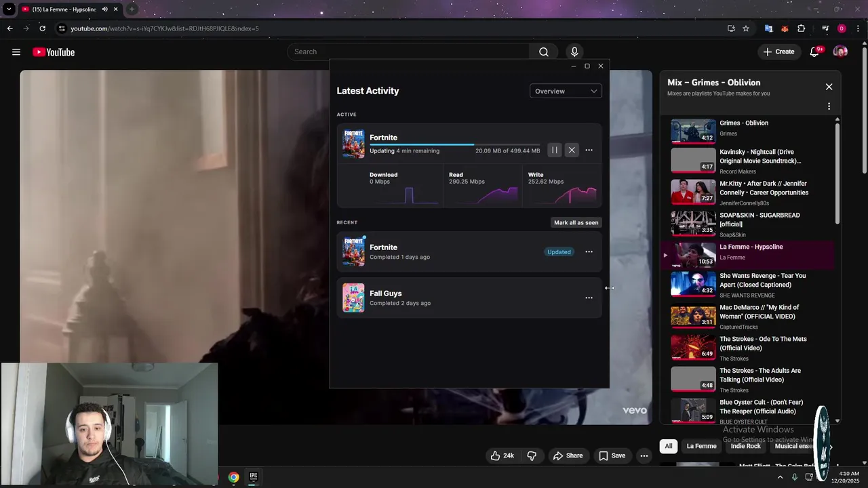Click the install app icon in address bar
The width and height of the screenshot is (868, 488).
[731, 28]
